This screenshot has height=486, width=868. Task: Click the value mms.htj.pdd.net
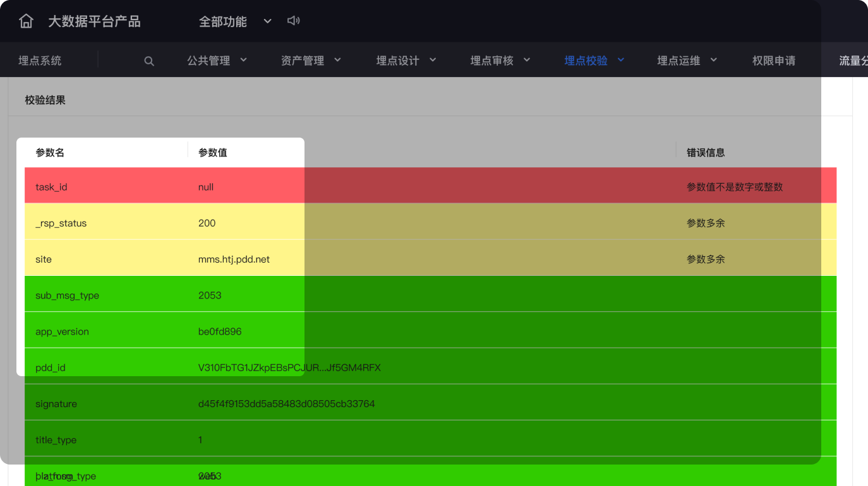coord(234,259)
